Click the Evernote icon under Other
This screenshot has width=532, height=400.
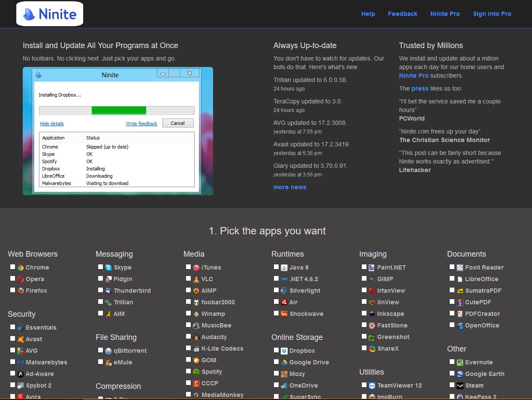tap(460, 362)
